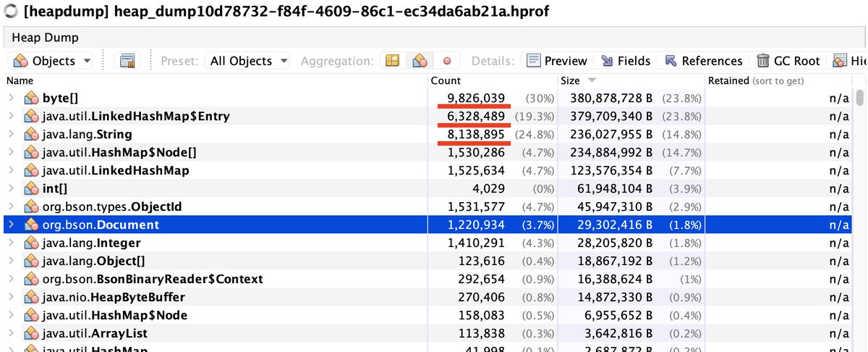Toggle aggregation by instances red dot icon
868x352 pixels.
coord(446,62)
